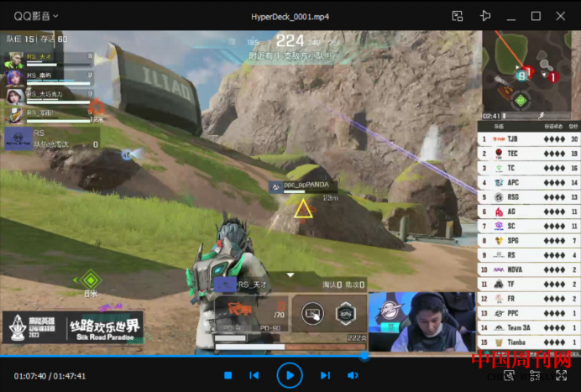Close the QQ影音 player

(x=561, y=16)
